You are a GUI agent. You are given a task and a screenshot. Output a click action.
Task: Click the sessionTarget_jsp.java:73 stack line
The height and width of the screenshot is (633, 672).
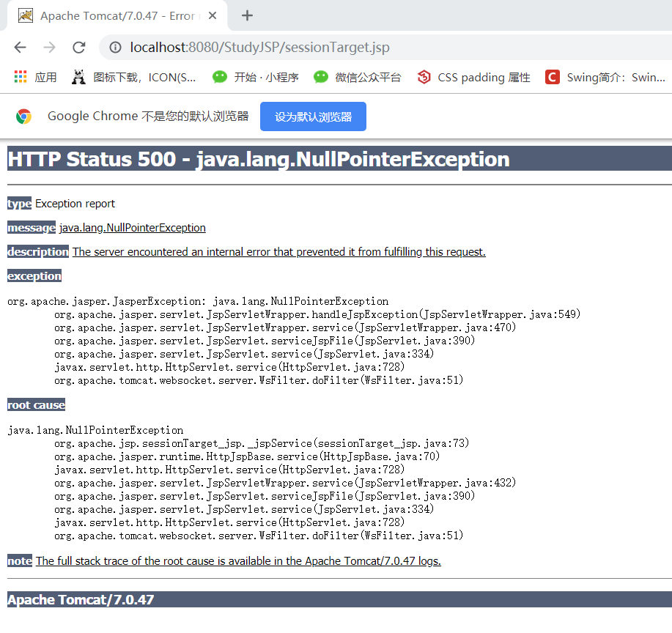262,443
